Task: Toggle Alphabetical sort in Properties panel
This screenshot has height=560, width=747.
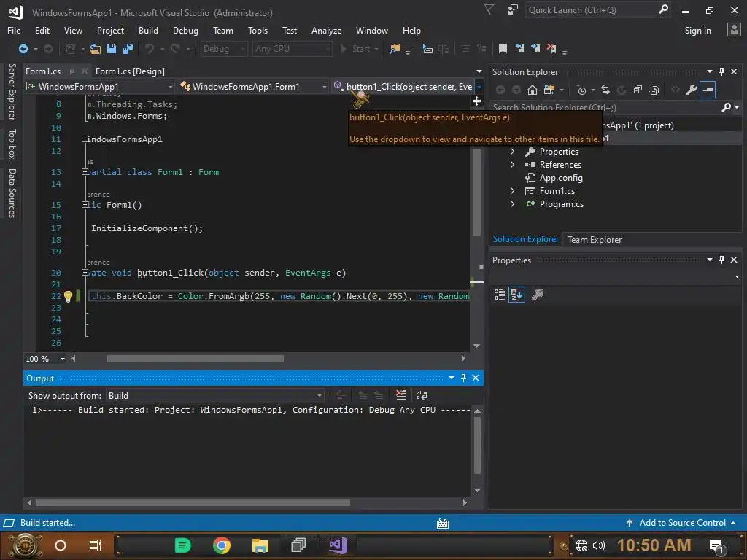Action: (517, 295)
